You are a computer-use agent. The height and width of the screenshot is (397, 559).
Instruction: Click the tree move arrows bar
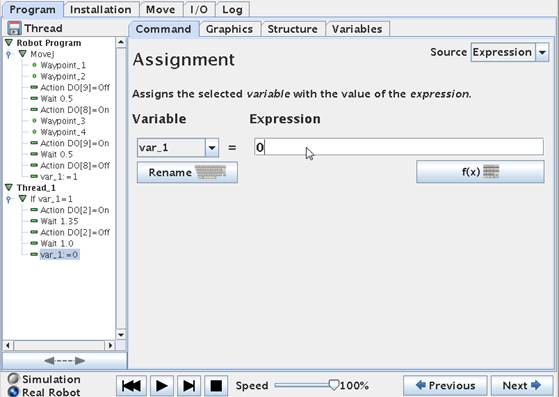tap(65, 361)
